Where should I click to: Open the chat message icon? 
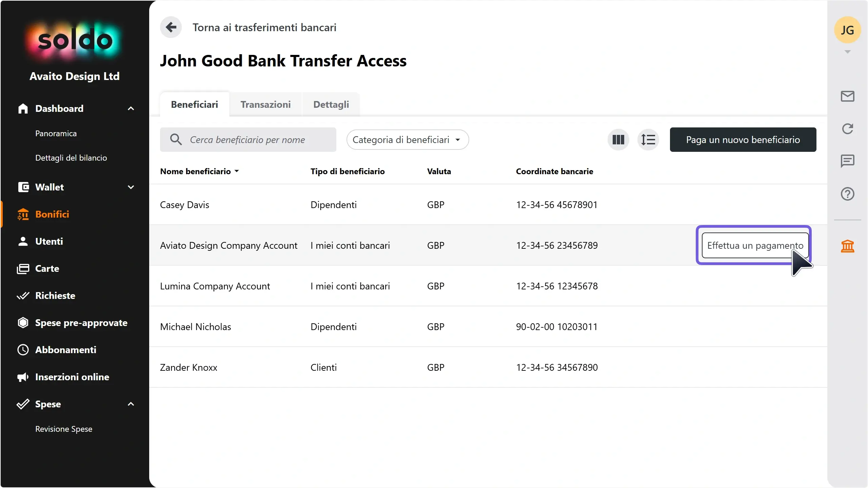tap(847, 161)
